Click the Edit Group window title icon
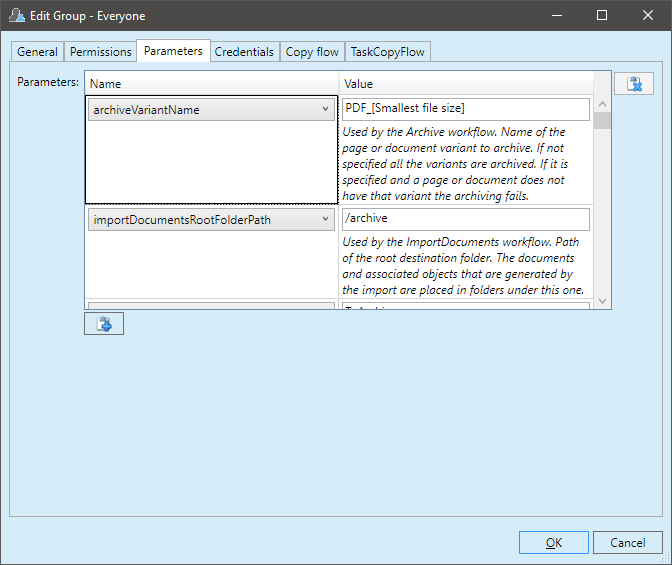This screenshot has height=565, width=672. tap(16, 15)
